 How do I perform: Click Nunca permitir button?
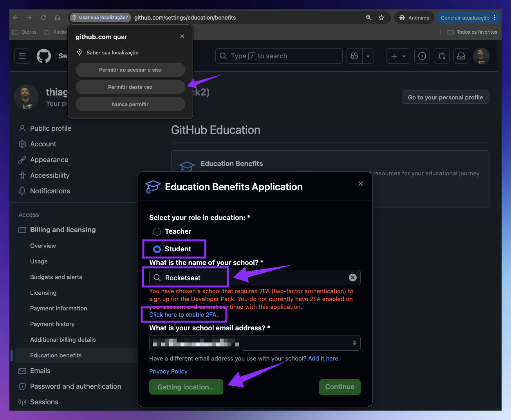click(130, 104)
